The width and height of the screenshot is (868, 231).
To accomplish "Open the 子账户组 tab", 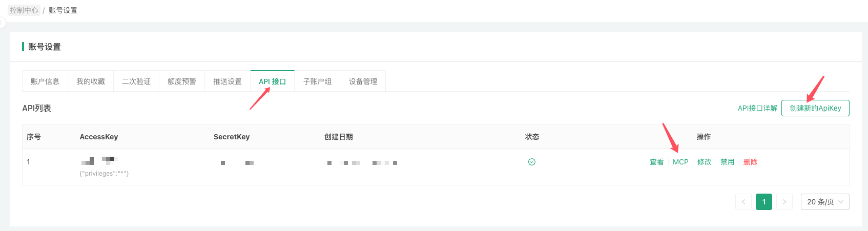I will 317,81.
